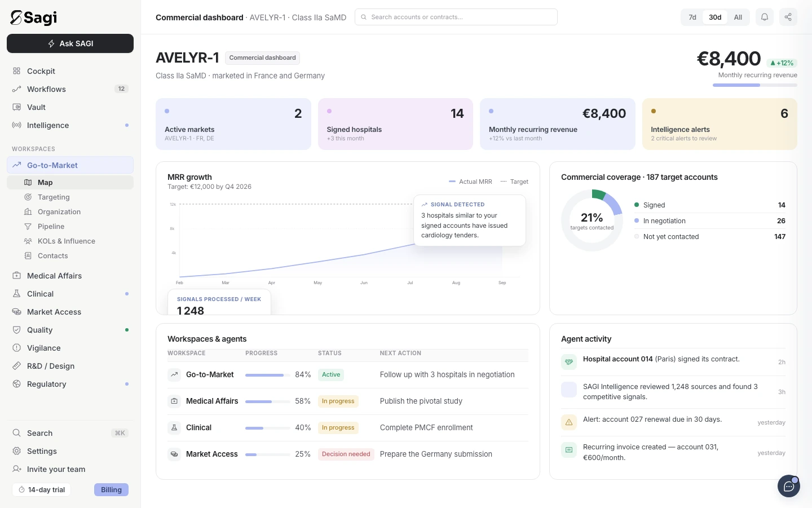Click the Search magnifier icon in sidebar
This screenshot has width=812, height=508.
pos(17,433)
